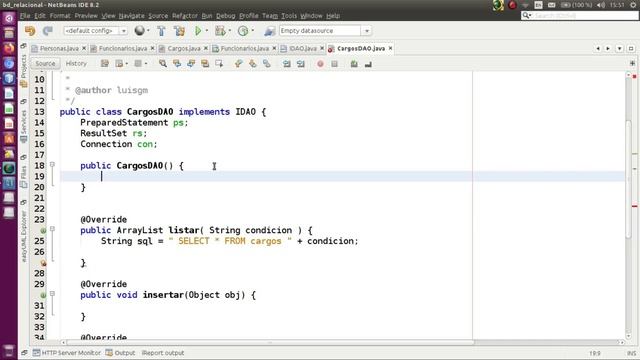Close the CargosDAO.java tab
640x360 pixels.
[391, 48]
